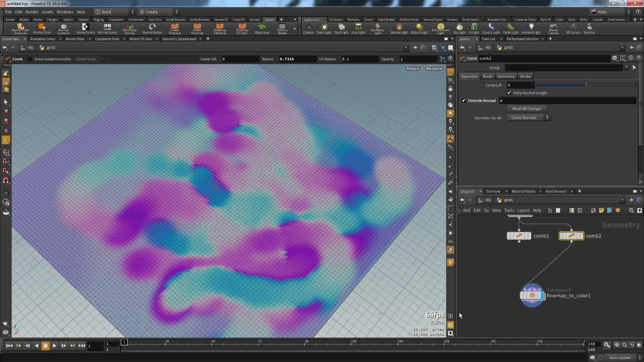This screenshot has height=362, width=644.
Task: Enable Show Guide Geometry in the viewport
Action: click(x=30, y=59)
